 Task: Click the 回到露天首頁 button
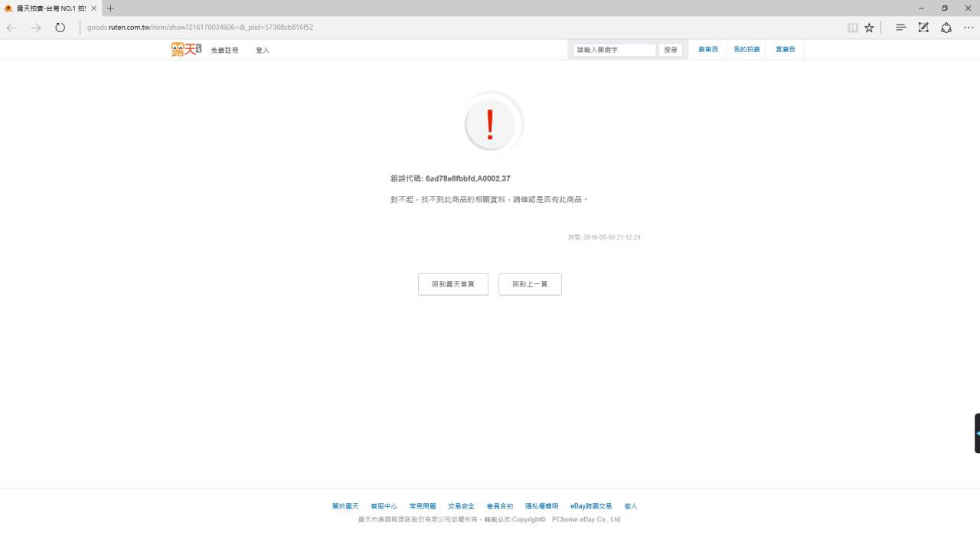tap(453, 284)
